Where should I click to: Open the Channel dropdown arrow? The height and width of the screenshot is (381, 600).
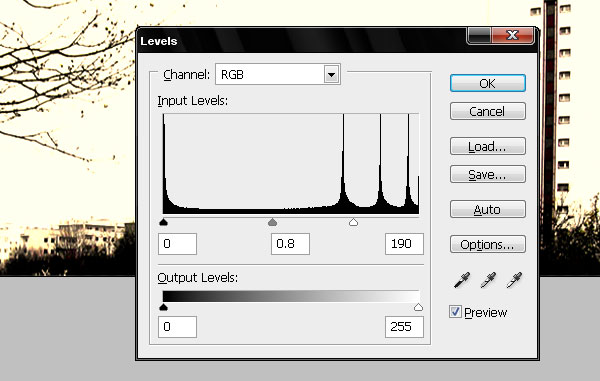331,74
